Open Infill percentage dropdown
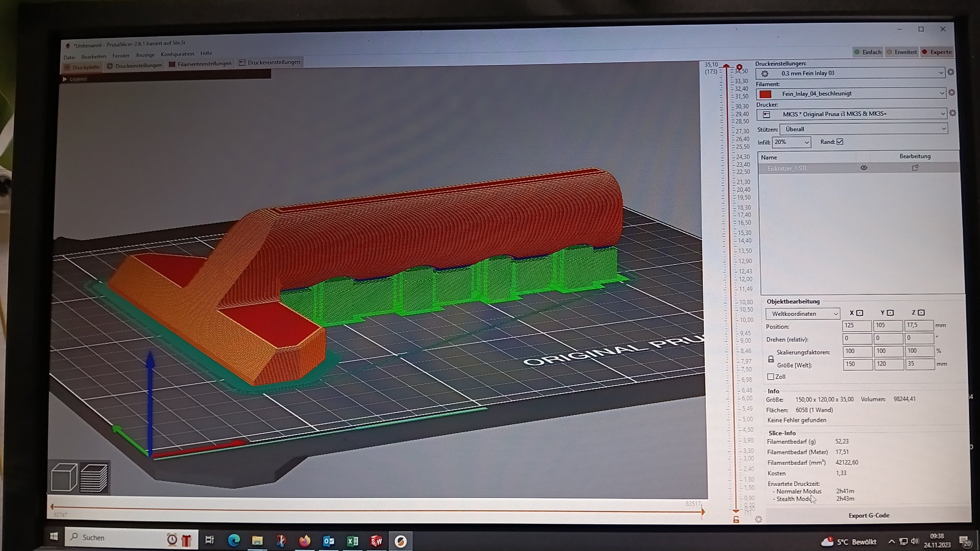The height and width of the screenshot is (551, 980). tap(791, 142)
